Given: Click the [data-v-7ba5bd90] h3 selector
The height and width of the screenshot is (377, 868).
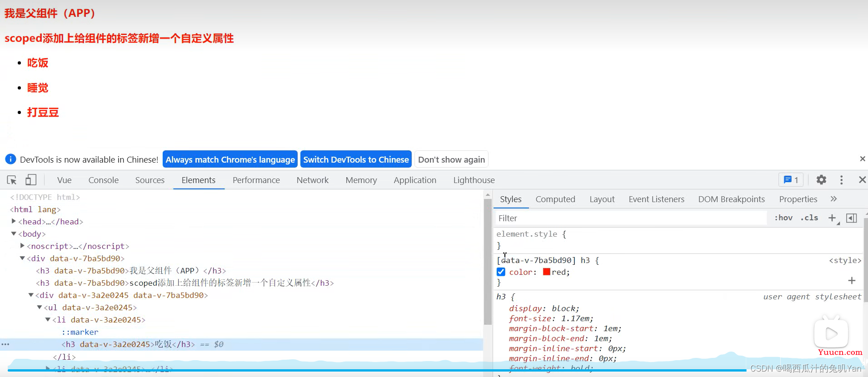Looking at the screenshot, I should coord(543,260).
